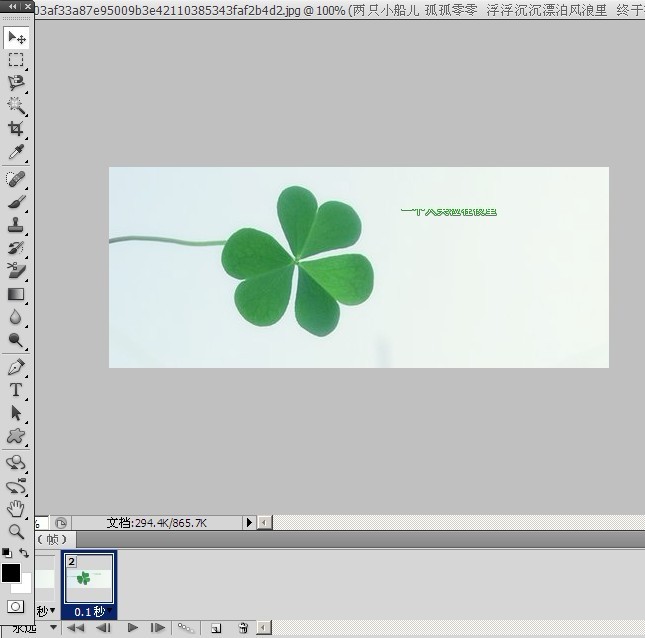Open the white background color picker
The height and width of the screenshot is (638, 645).
click(26, 587)
